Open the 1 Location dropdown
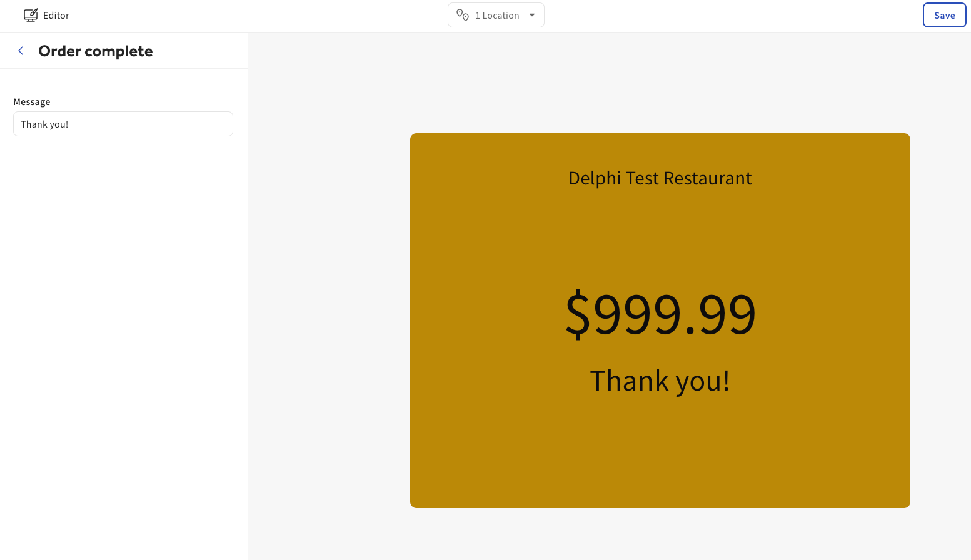 click(496, 15)
